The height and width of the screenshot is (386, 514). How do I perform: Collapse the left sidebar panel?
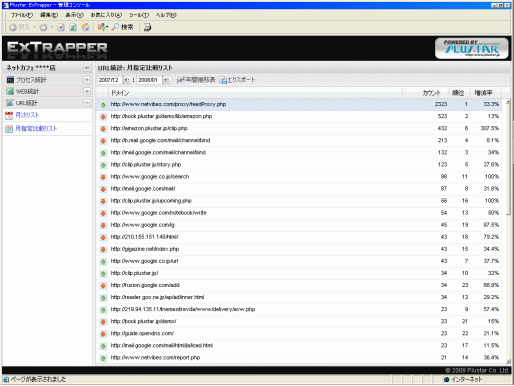pos(87,68)
